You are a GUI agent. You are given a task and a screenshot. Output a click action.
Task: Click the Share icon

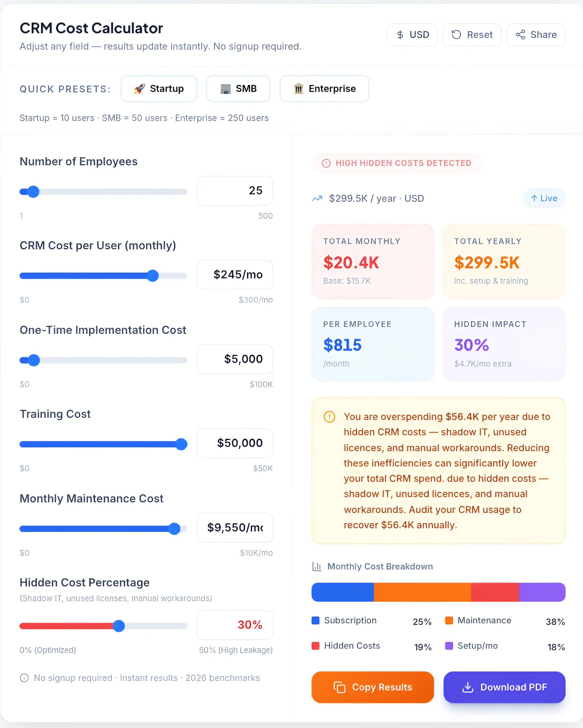[520, 34]
